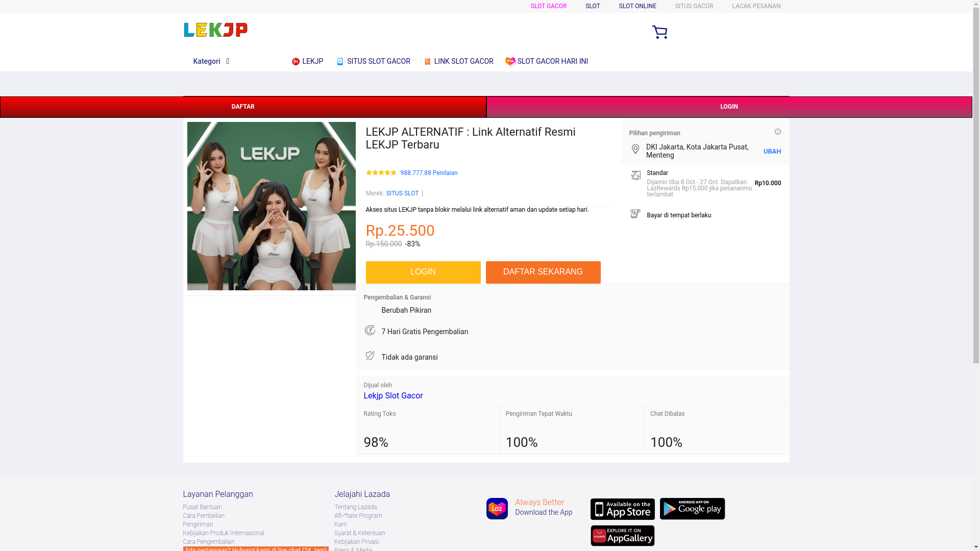Click the LEKJP nav item icon
Screen dimensions: 980x551
[x=296, y=62]
